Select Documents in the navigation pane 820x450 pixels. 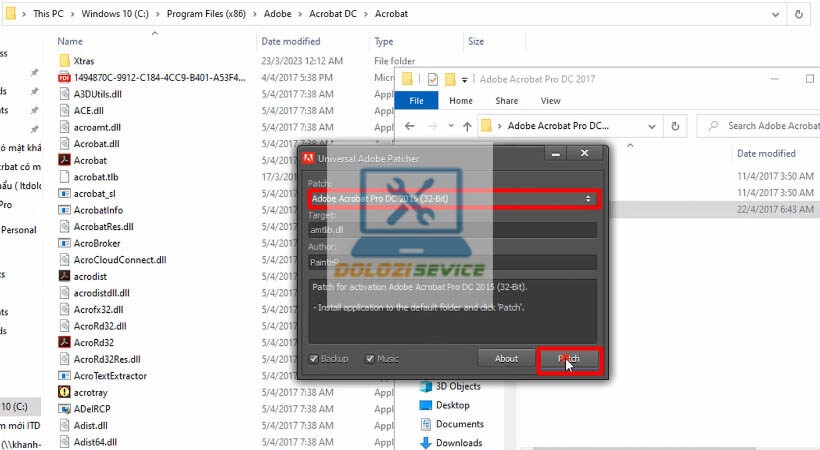tap(452, 424)
